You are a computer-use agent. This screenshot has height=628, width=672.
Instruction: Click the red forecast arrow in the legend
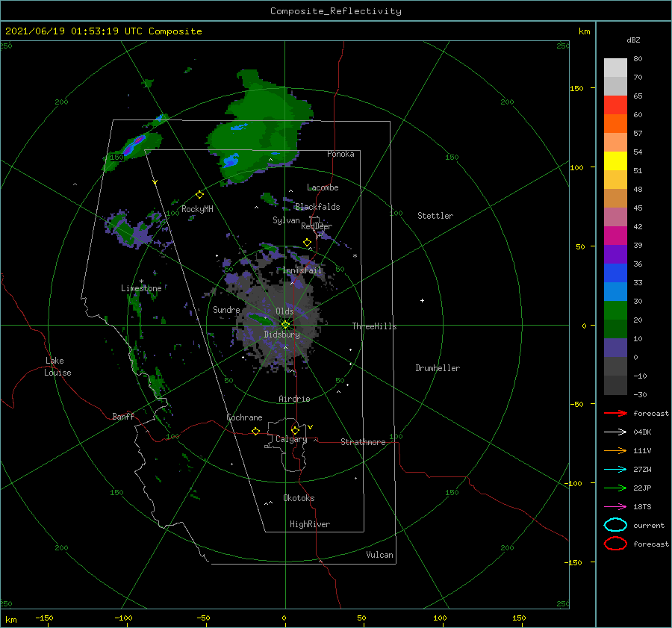615,413
